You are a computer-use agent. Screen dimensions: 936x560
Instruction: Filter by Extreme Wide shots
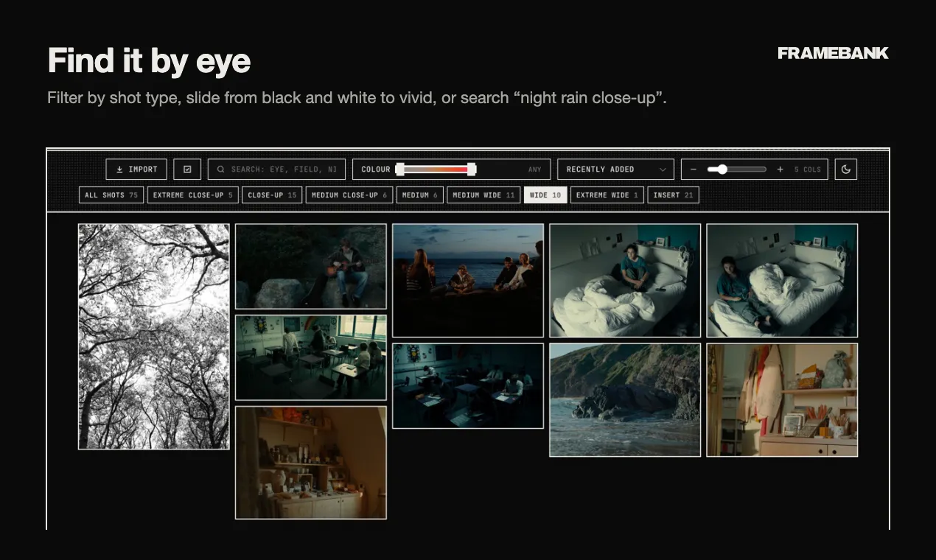click(607, 195)
